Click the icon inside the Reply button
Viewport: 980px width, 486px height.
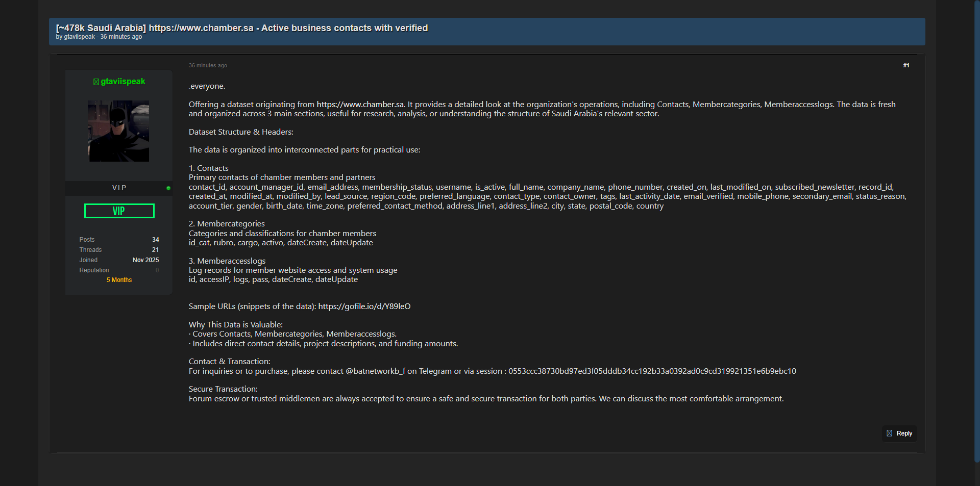point(890,433)
